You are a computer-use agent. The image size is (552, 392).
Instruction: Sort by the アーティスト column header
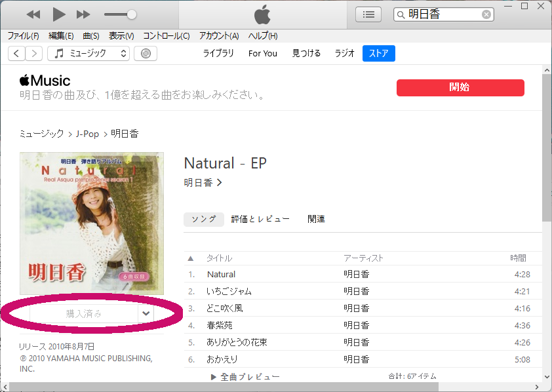363,258
